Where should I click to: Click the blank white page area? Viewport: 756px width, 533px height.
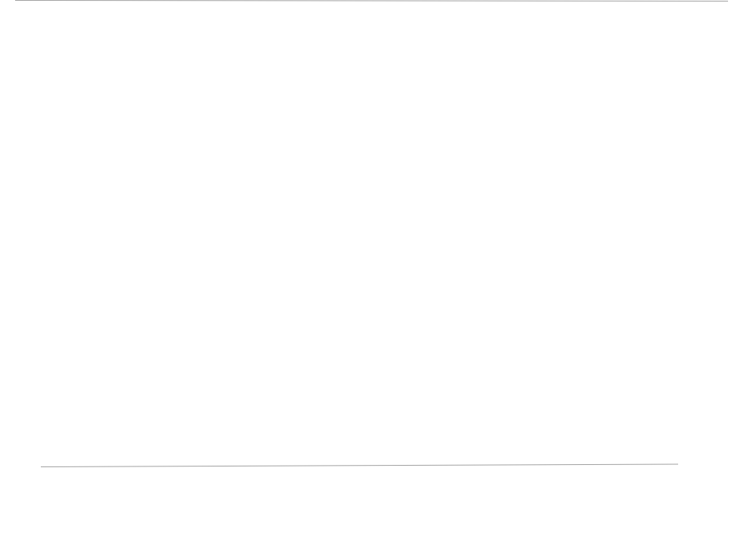(371, 231)
